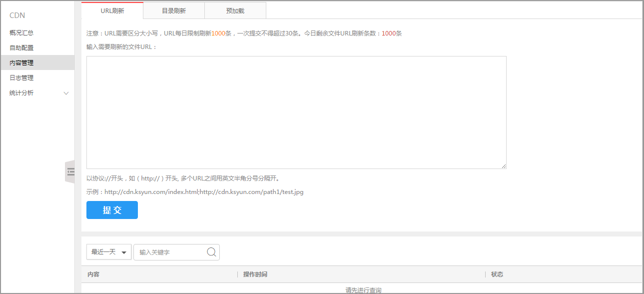Collapse the sidebar using the hamburger handle

click(x=70, y=171)
